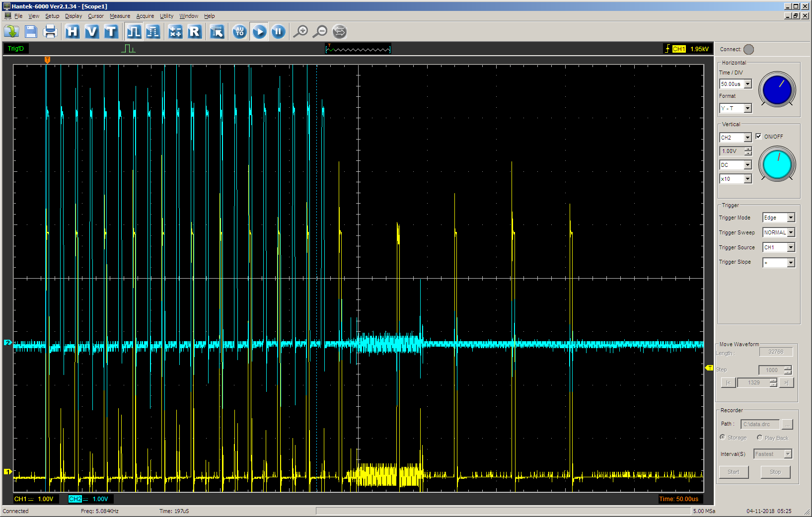Select the Storage radio button
Image resolution: width=812 pixels, height=517 pixels.
723,438
